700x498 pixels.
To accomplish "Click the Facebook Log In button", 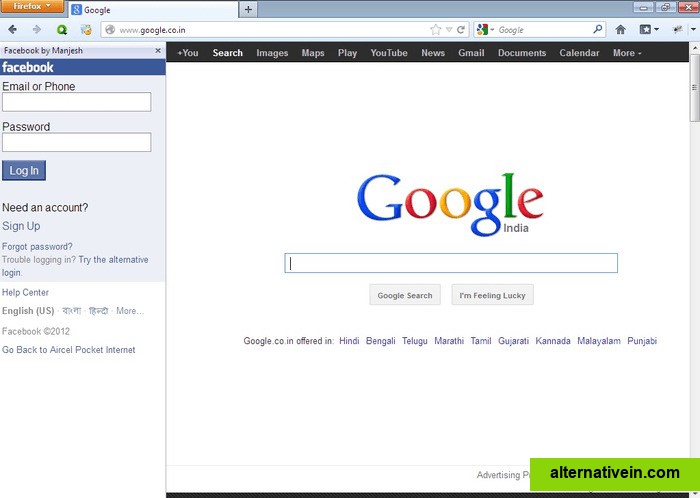I will (24, 171).
